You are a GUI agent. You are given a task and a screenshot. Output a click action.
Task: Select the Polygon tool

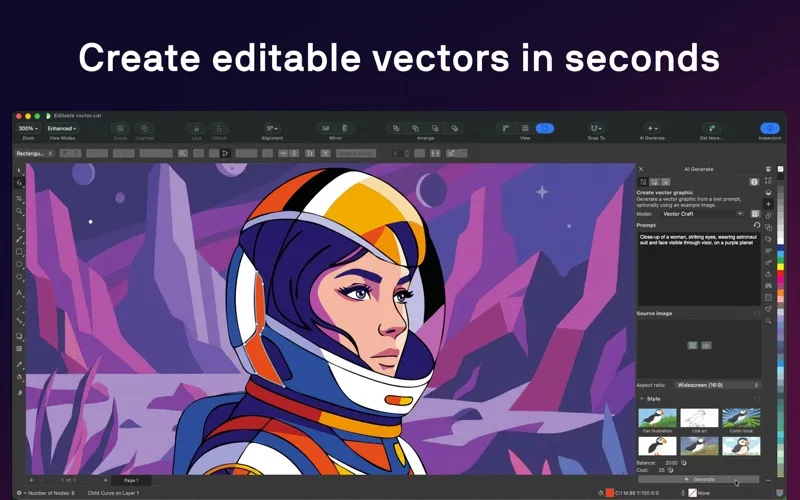(19, 278)
